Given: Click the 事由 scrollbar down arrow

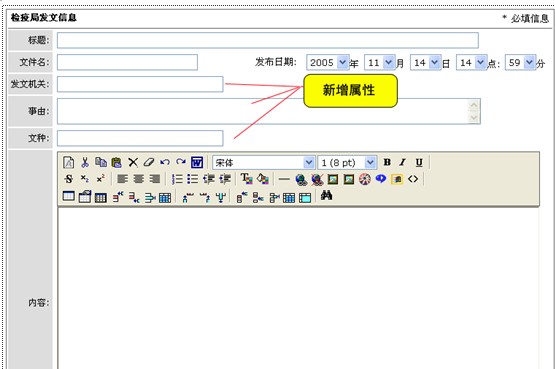Looking at the screenshot, I should click(474, 117).
